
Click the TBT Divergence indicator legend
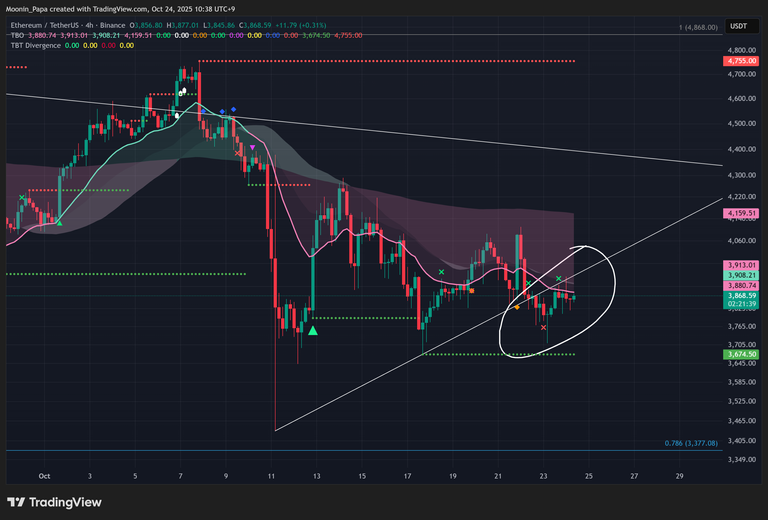tap(34, 45)
